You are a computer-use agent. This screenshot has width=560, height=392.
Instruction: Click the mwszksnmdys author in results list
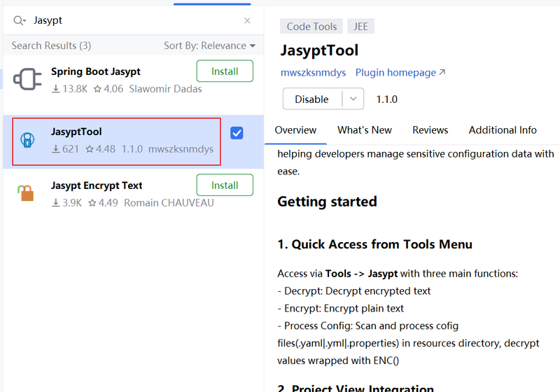pyautogui.click(x=181, y=149)
